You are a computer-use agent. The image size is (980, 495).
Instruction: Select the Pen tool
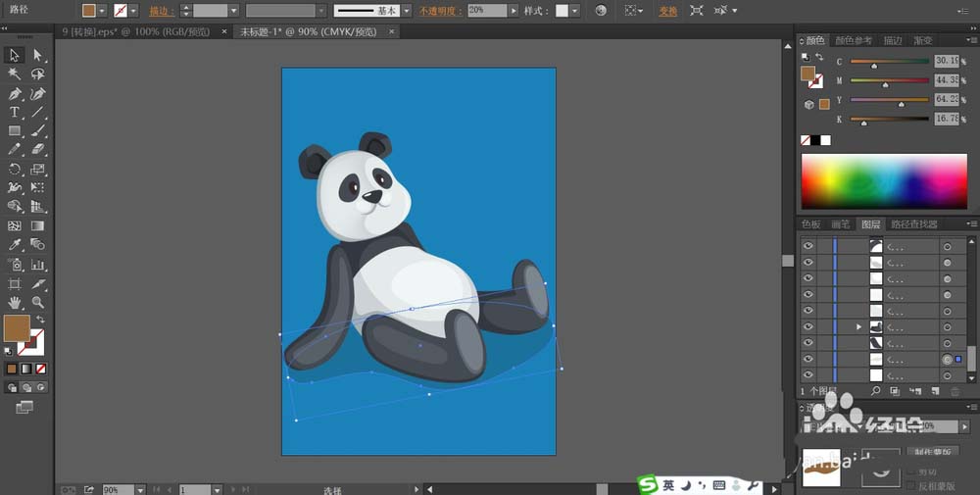click(15, 94)
